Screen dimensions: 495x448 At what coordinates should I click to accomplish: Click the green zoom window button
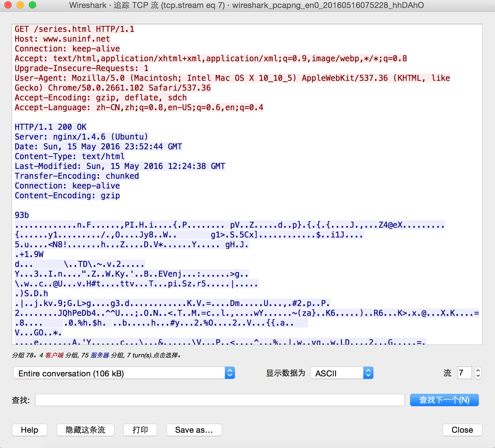(x=32, y=5)
